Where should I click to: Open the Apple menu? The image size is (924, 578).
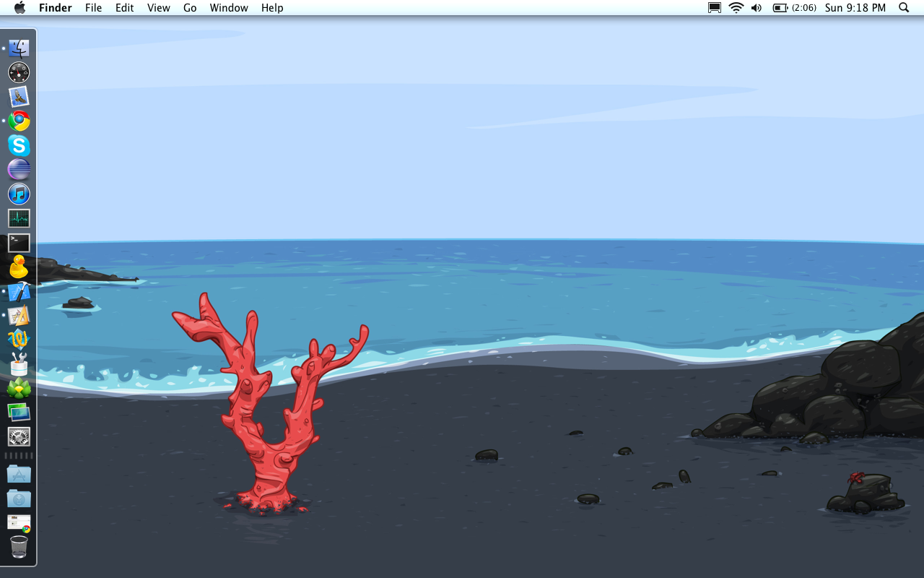point(20,8)
